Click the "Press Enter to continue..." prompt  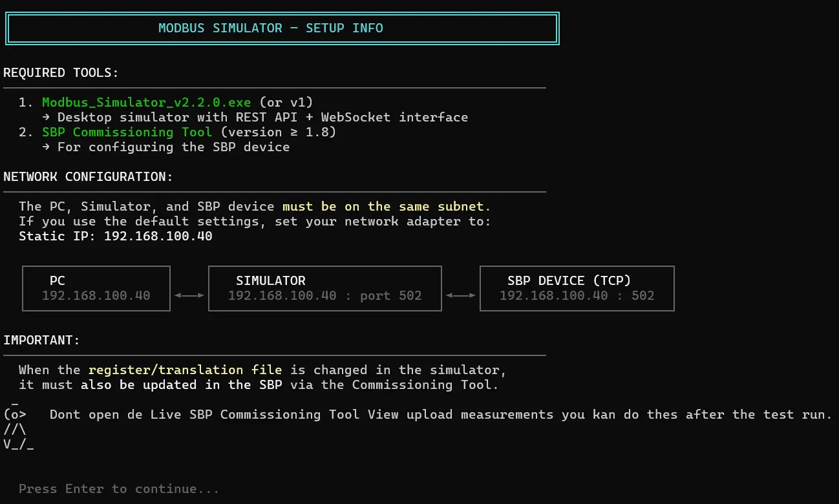tap(119, 489)
